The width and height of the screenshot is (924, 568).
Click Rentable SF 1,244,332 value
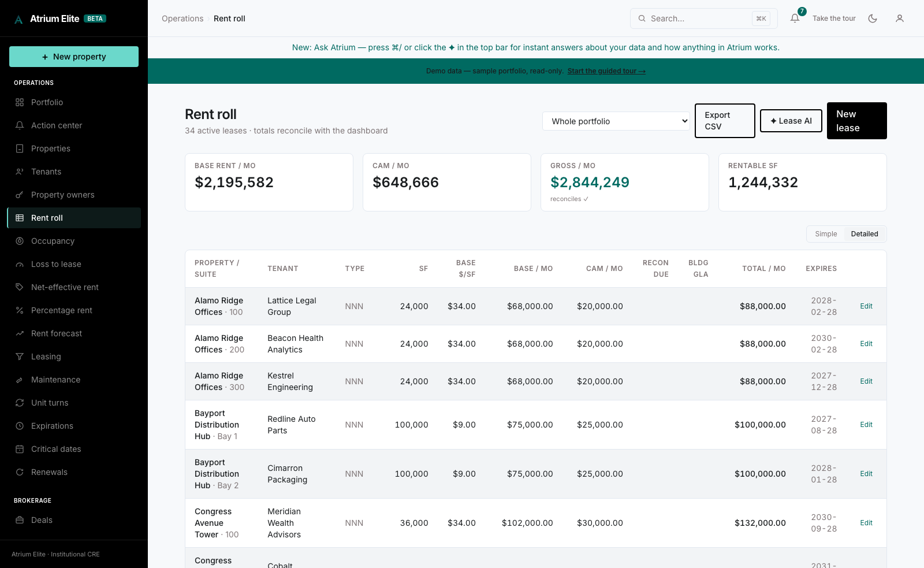763,183
